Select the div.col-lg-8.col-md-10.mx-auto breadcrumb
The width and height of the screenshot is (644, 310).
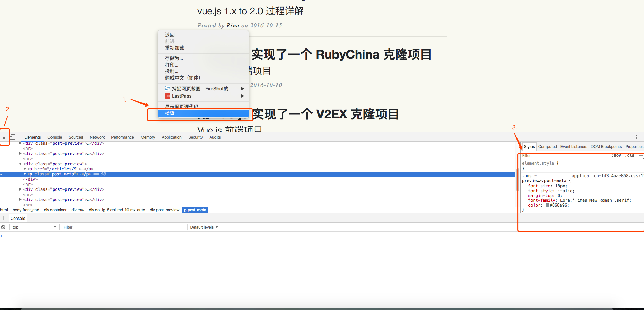click(x=117, y=210)
